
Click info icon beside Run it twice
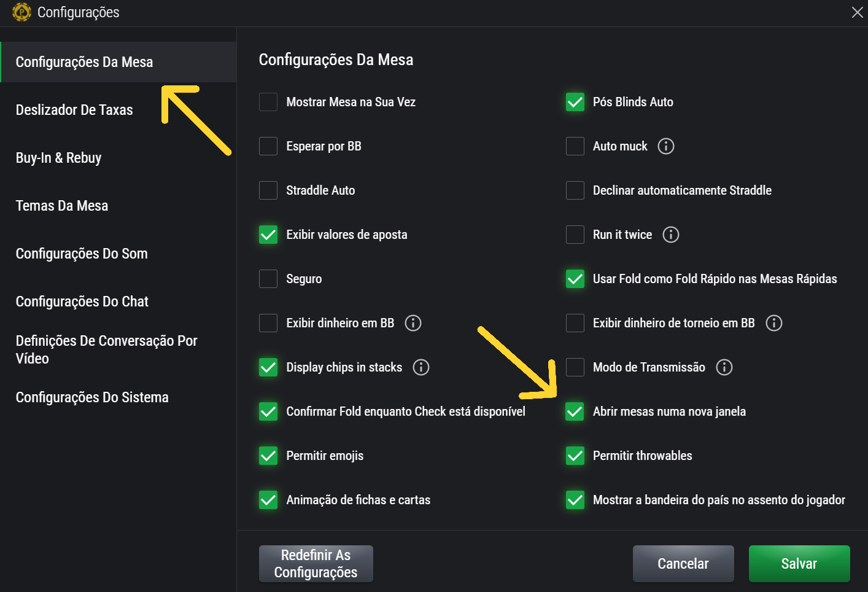671,235
